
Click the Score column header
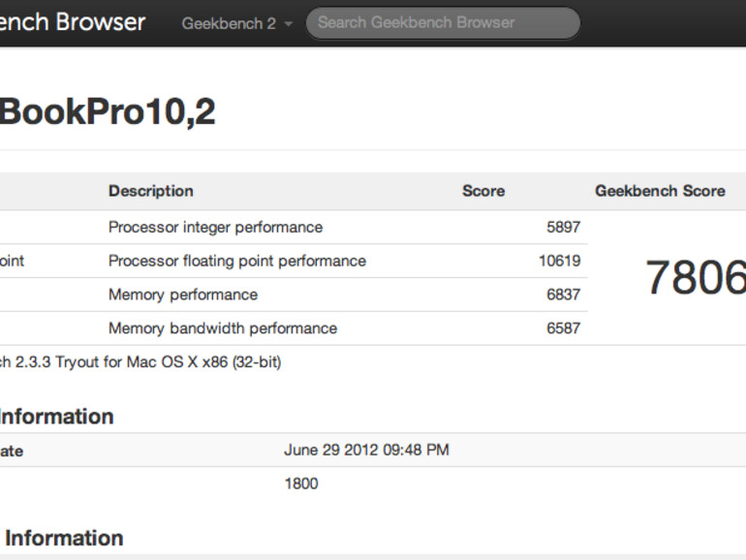(483, 191)
